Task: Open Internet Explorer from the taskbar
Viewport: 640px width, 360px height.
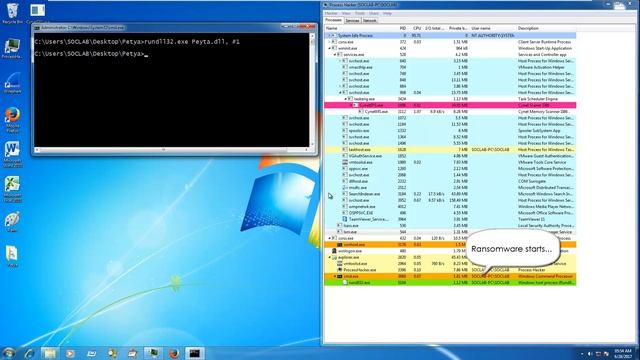Action: click(x=29, y=353)
